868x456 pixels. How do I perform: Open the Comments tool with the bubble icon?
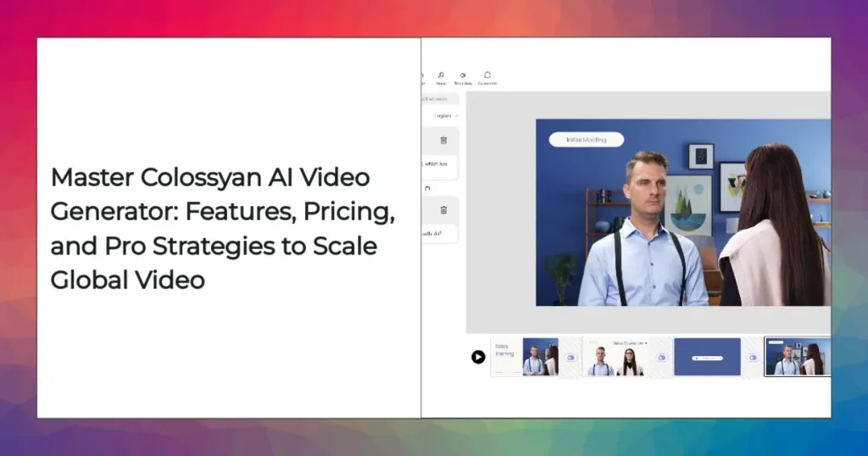pos(487,78)
